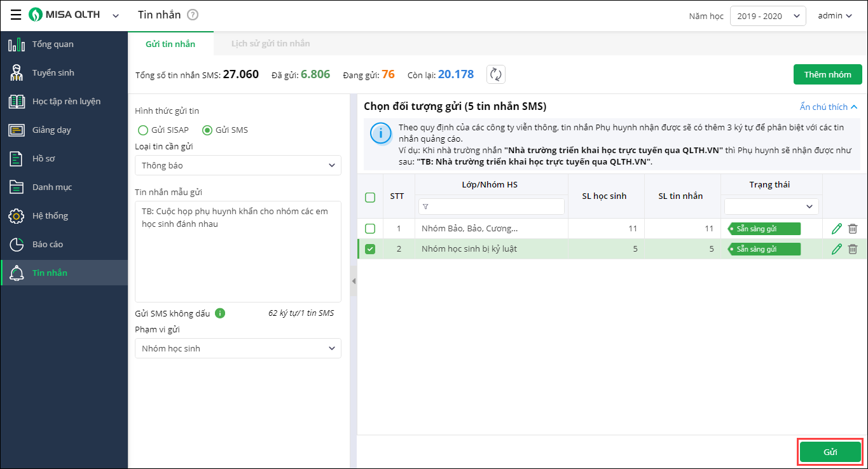
Task: Open Học tập rèn luyện in sidebar
Action: (x=64, y=102)
